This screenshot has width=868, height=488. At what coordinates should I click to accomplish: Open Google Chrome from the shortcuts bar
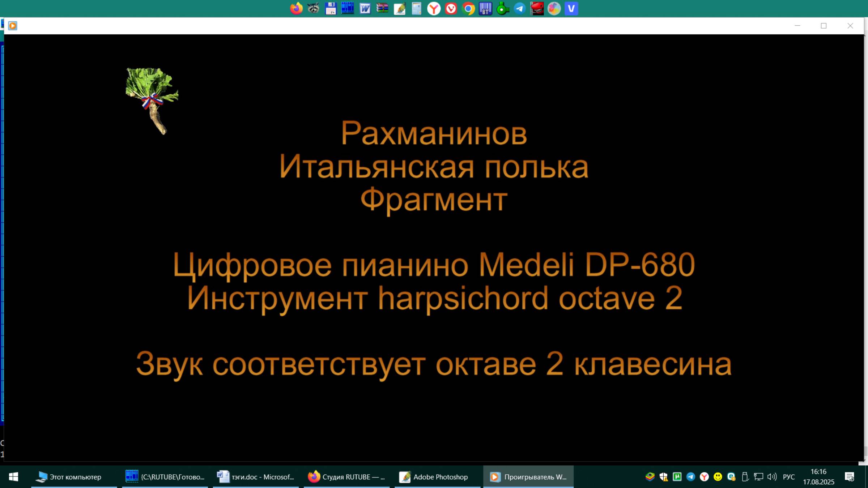click(x=468, y=9)
